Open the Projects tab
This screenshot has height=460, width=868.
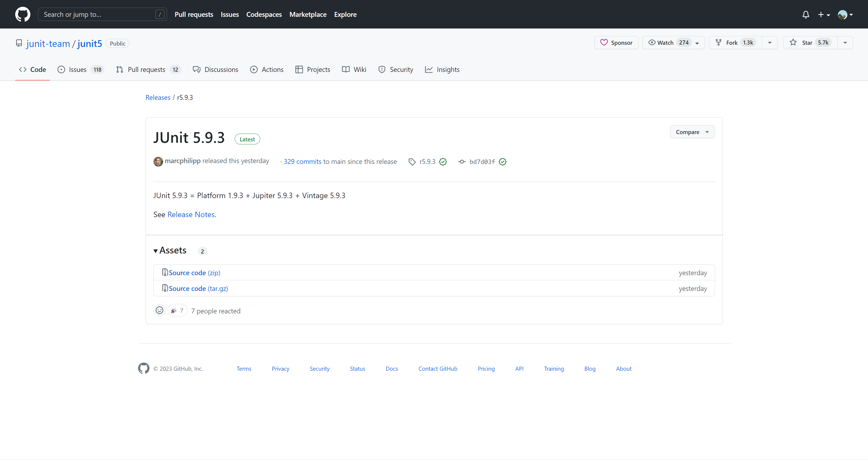click(313, 69)
